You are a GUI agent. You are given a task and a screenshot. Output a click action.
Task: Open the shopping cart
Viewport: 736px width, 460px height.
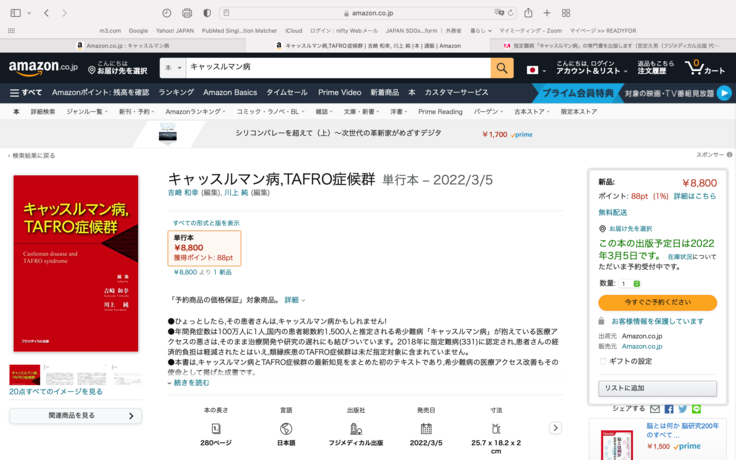click(x=706, y=68)
